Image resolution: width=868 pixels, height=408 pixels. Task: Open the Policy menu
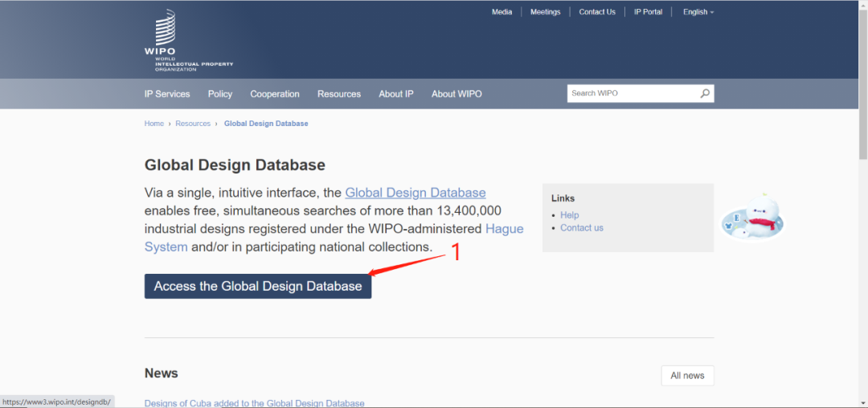[x=220, y=94]
